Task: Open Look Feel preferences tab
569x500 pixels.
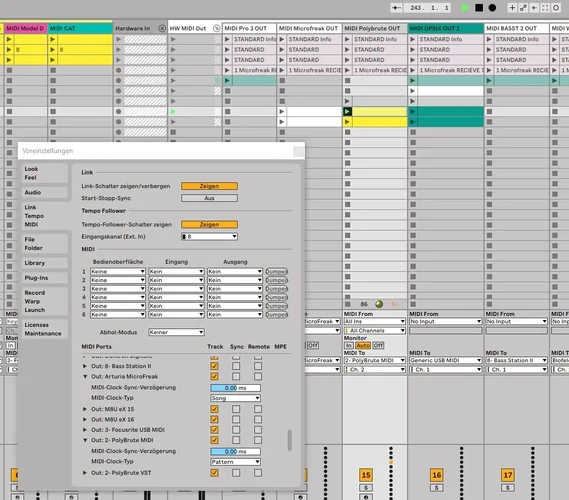Action: pos(44,173)
